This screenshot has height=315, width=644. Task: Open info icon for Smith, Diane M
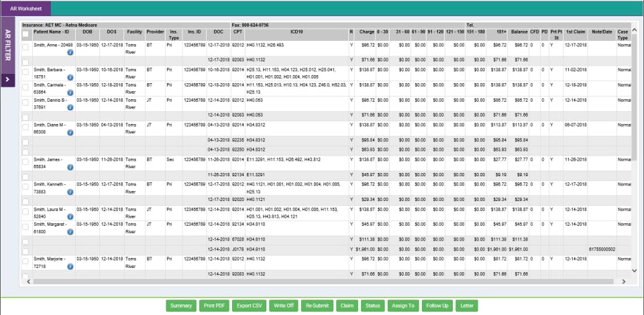coord(70,133)
